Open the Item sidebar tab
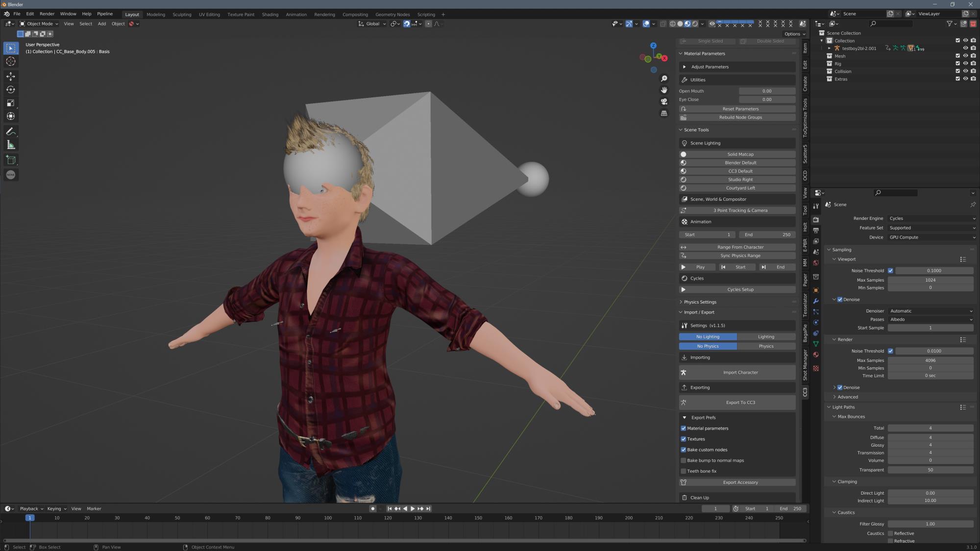 (805, 48)
